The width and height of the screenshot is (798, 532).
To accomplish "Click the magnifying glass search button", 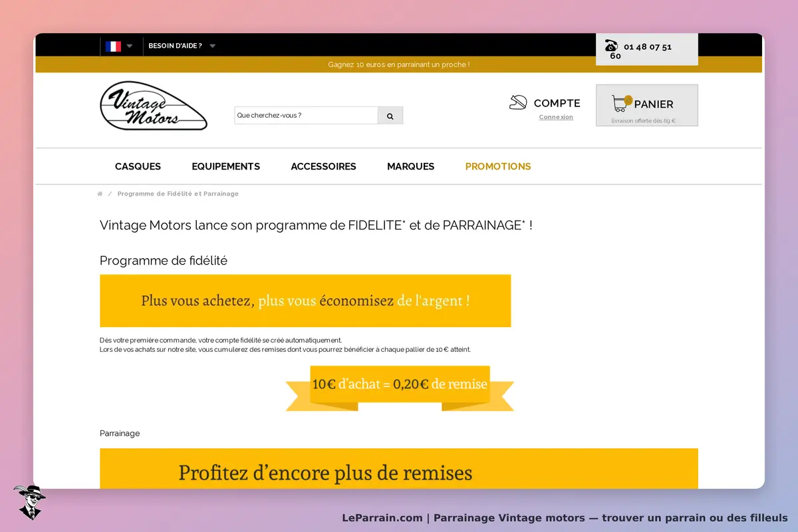I will pos(390,116).
